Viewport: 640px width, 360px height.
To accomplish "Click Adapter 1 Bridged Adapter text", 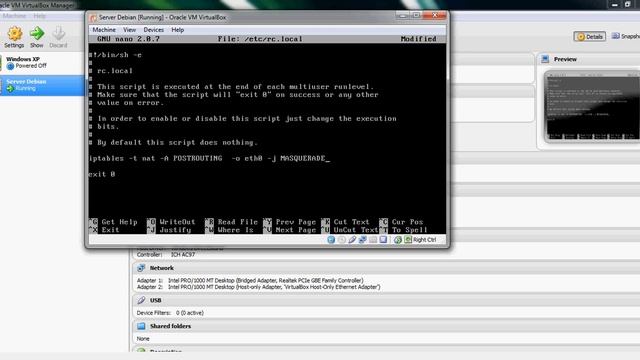I will click(x=250, y=280).
